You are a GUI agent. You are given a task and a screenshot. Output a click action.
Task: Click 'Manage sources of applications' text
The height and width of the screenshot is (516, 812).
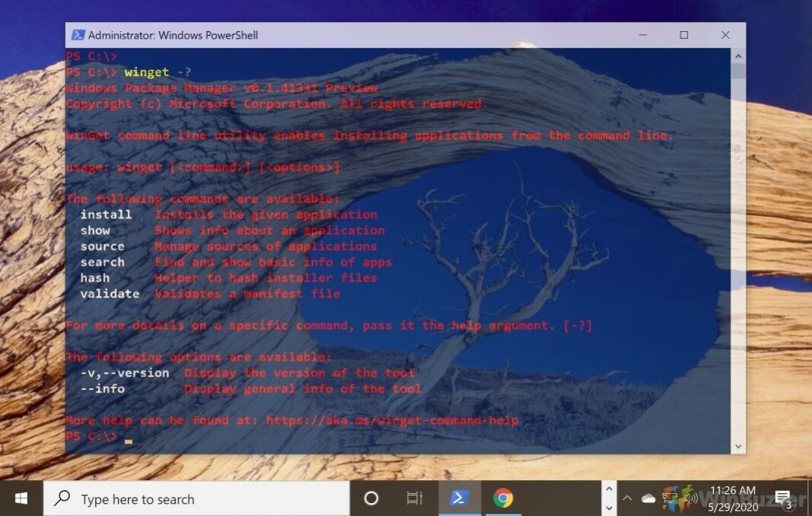[266, 246]
